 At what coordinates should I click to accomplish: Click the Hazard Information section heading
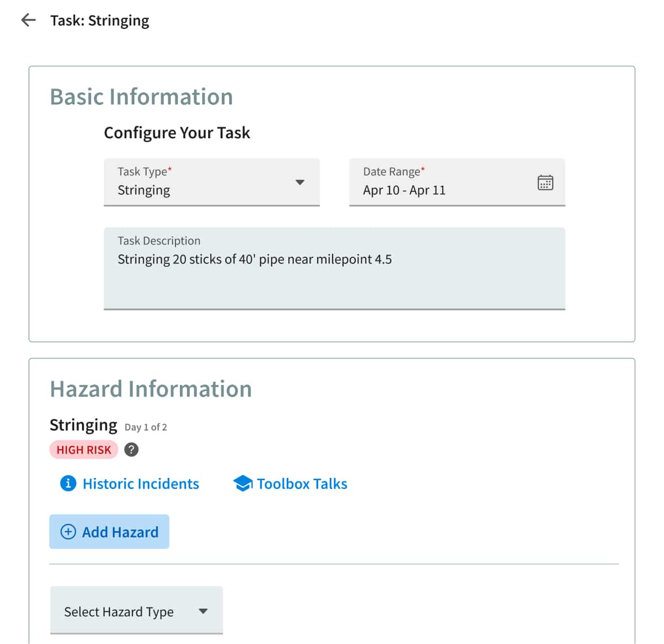(151, 389)
